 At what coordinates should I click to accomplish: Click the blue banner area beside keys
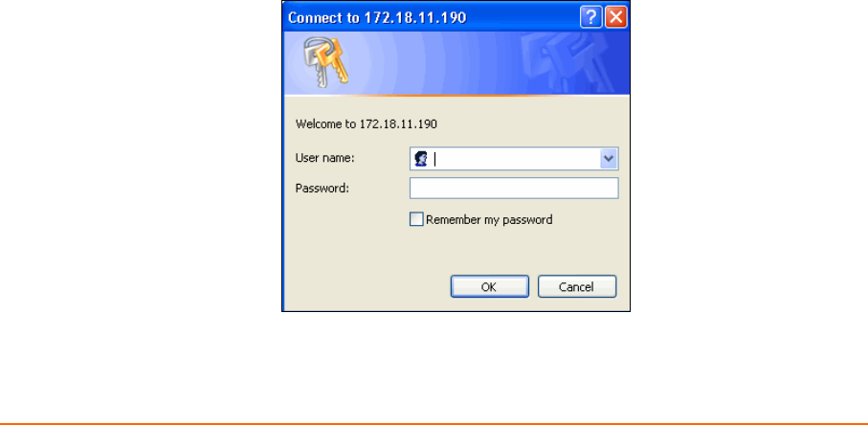[x=432, y=62]
